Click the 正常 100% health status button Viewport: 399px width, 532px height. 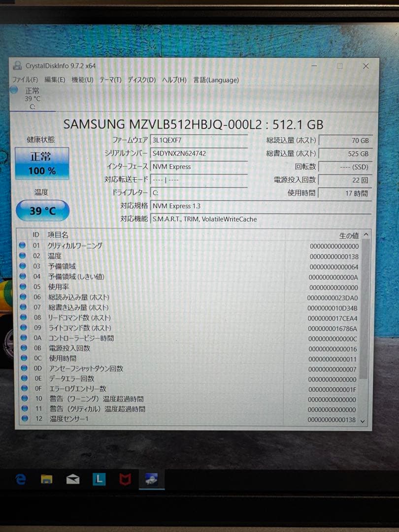41,164
